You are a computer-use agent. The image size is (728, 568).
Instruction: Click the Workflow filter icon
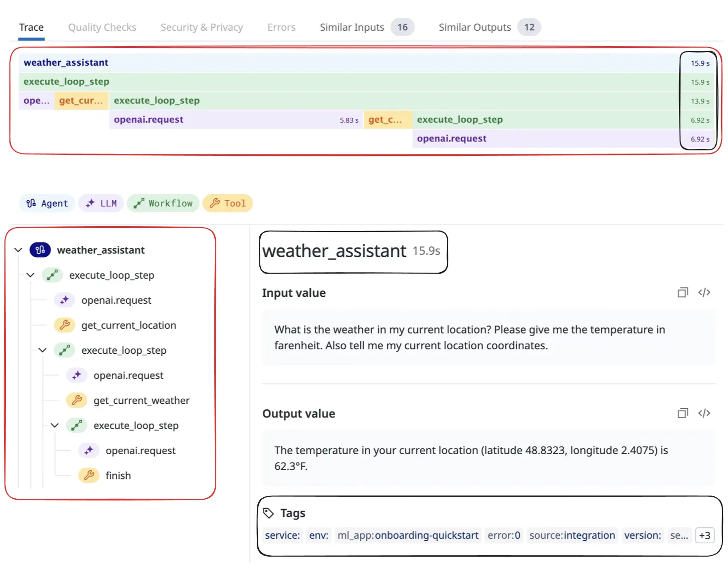coord(139,203)
